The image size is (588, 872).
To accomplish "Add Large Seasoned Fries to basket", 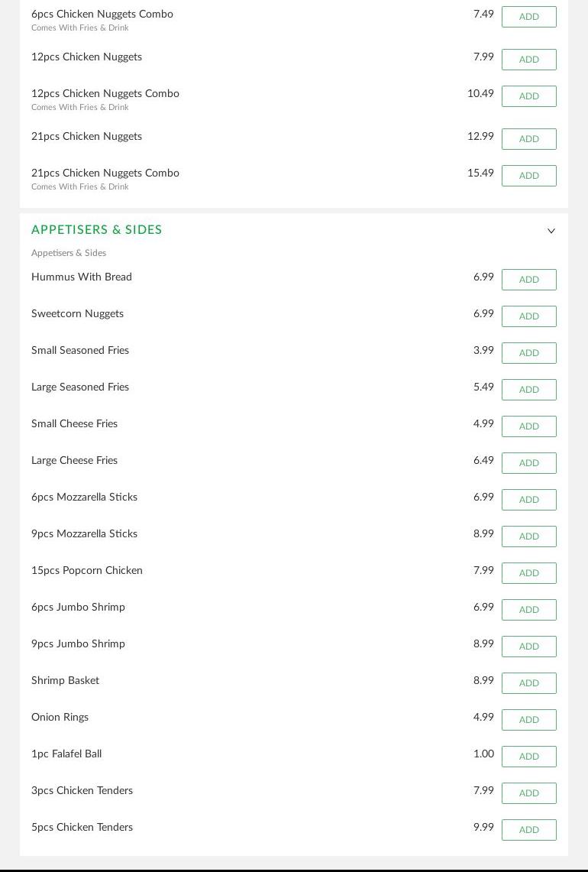I will tap(528, 390).
